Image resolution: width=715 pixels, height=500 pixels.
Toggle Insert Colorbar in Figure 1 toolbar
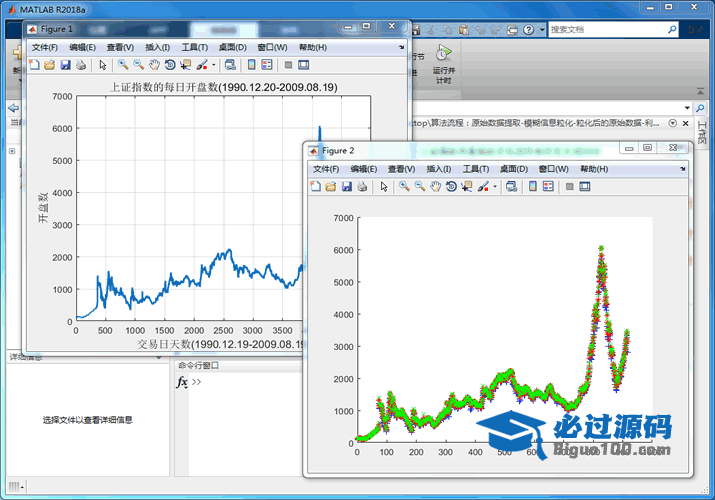tap(251, 65)
